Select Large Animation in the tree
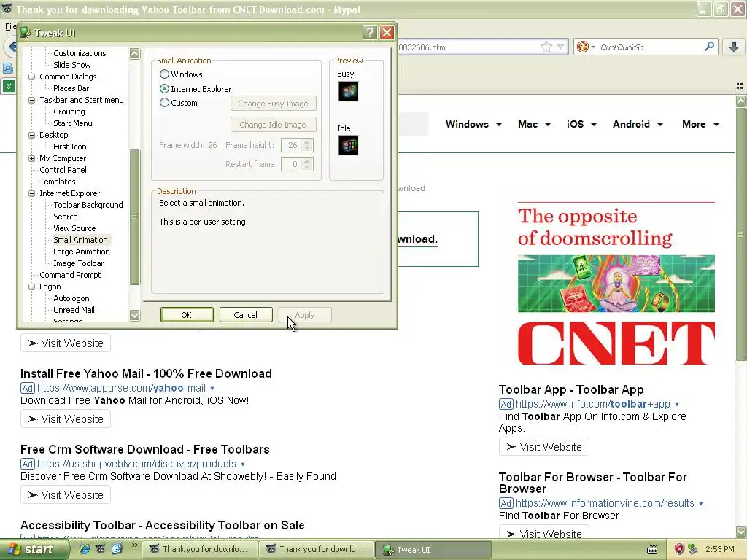The height and width of the screenshot is (560, 747). [x=82, y=252]
